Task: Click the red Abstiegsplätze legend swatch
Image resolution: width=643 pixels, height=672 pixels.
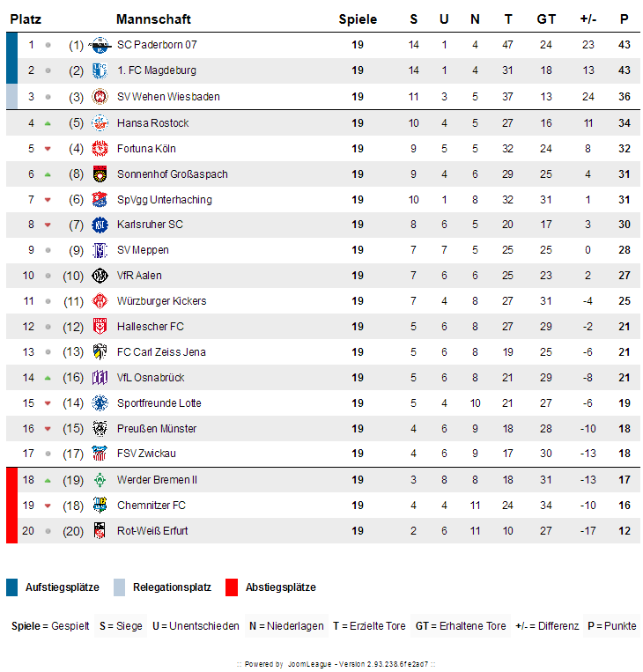Action: pyautogui.click(x=232, y=587)
